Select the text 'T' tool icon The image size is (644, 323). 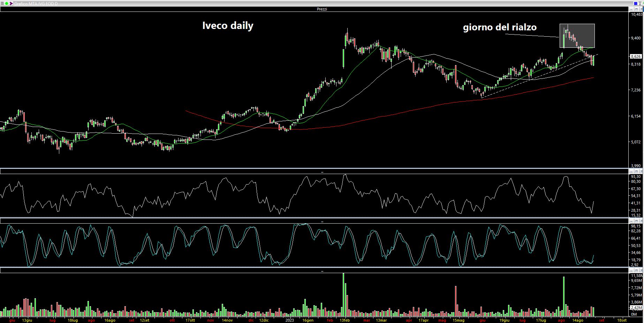[x=640, y=3]
